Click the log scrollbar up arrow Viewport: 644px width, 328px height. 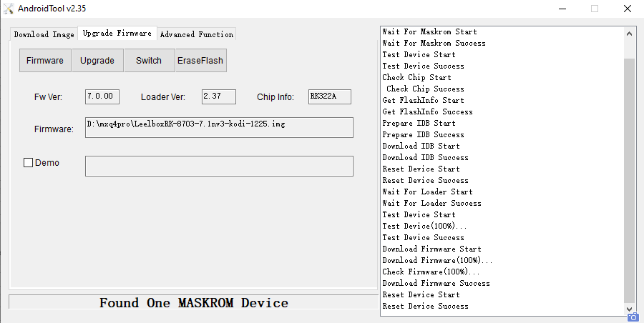pos(629,34)
